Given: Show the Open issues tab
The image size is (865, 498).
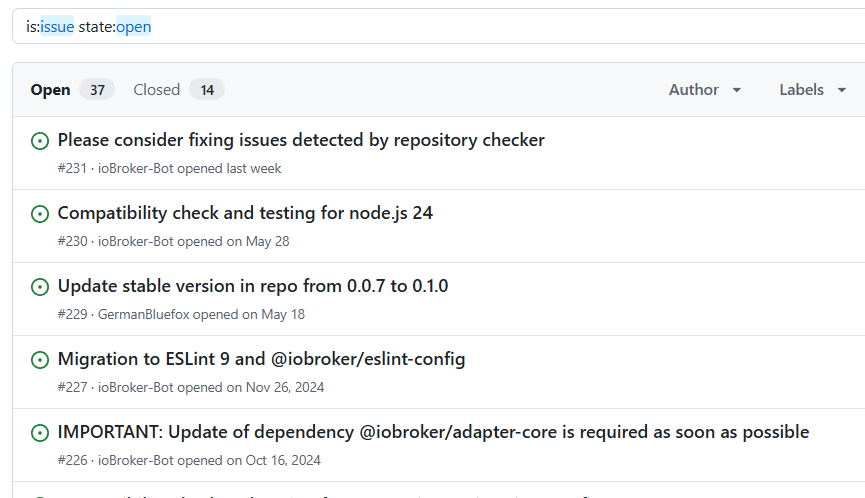Looking at the screenshot, I should [50, 90].
